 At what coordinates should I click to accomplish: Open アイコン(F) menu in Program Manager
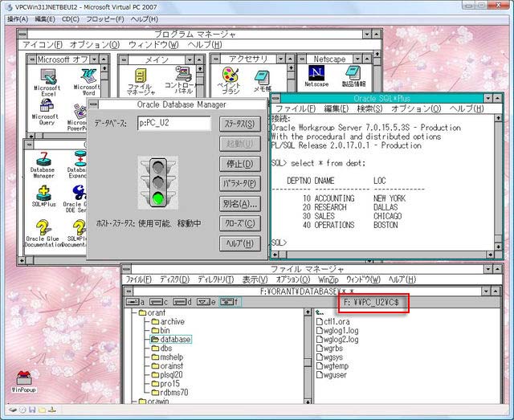43,45
